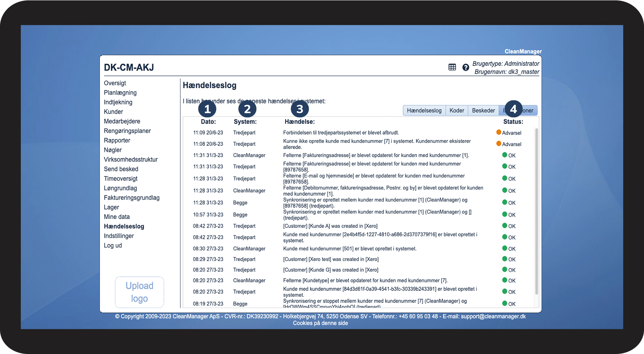
Task: Click green OK dot for 08:29 27/3-23
Action: pyautogui.click(x=505, y=259)
